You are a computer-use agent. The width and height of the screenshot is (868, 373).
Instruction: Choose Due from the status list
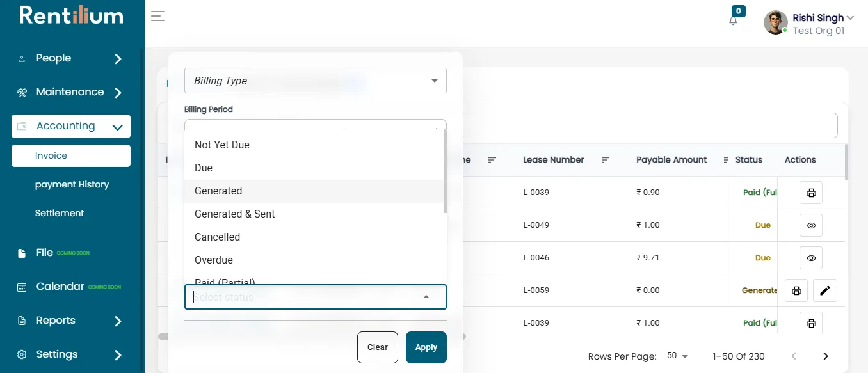pyautogui.click(x=314, y=168)
